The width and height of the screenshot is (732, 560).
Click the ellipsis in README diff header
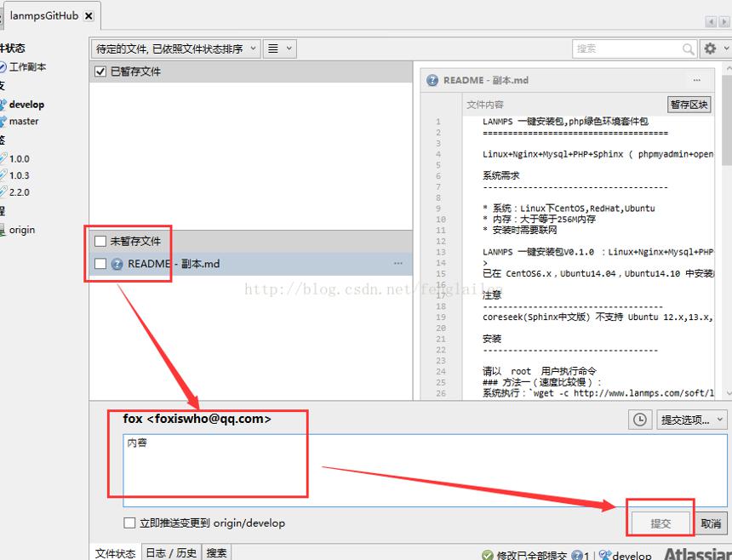click(697, 80)
